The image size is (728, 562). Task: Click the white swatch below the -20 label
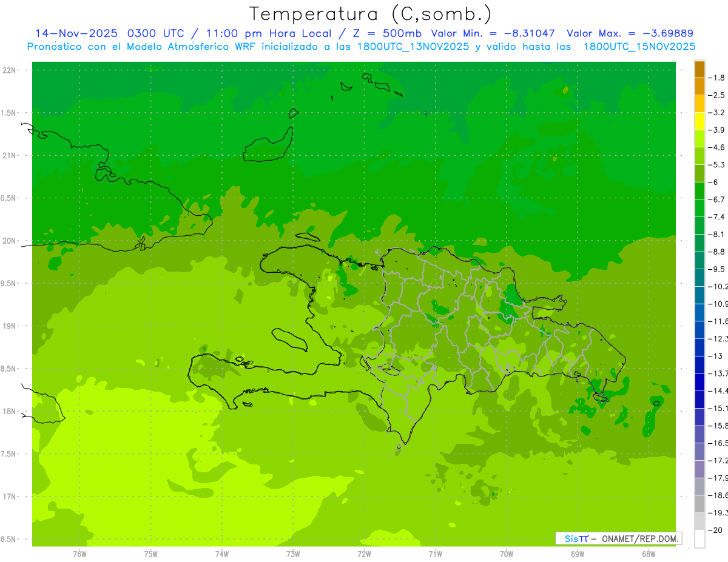coord(699,539)
